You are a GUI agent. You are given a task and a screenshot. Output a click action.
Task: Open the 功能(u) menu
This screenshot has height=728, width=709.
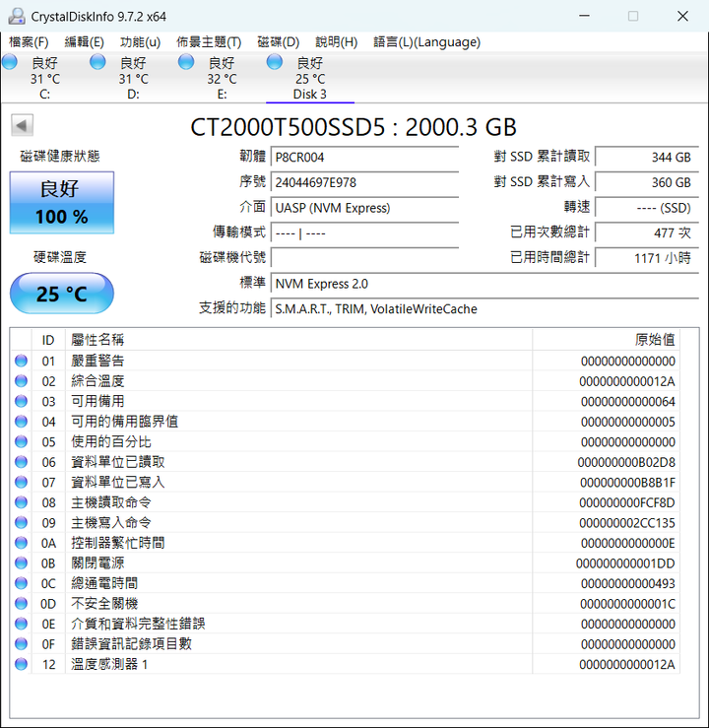pyautogui.click(x=140, y=41)
